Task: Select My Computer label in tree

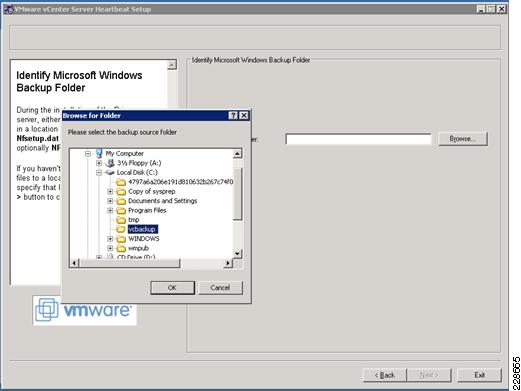Action: coord(125,154)
